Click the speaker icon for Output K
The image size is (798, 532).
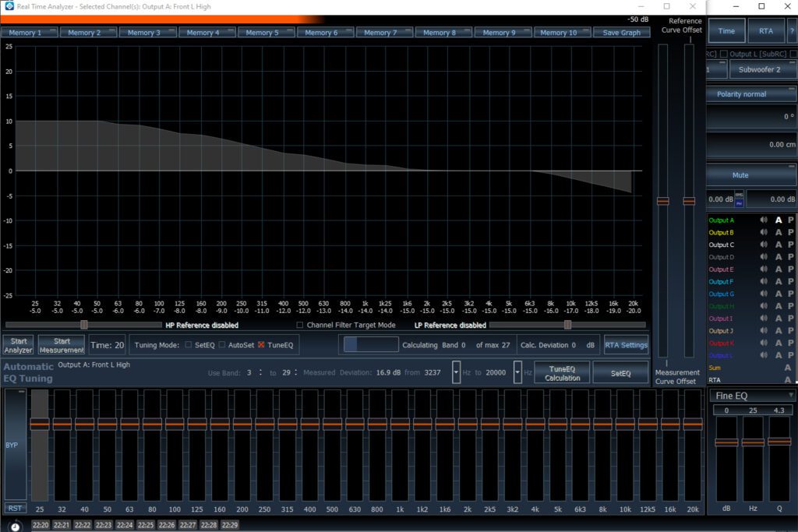[x=764, y=343]
